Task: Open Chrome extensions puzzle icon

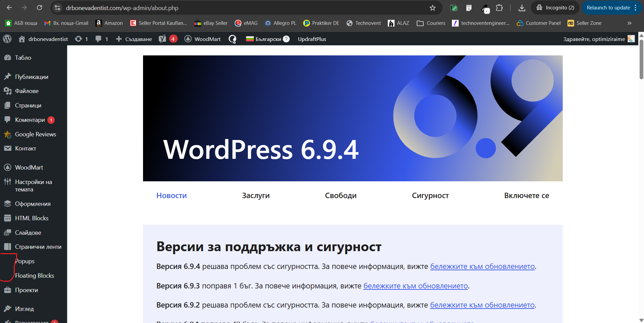Action: [499, 8]
